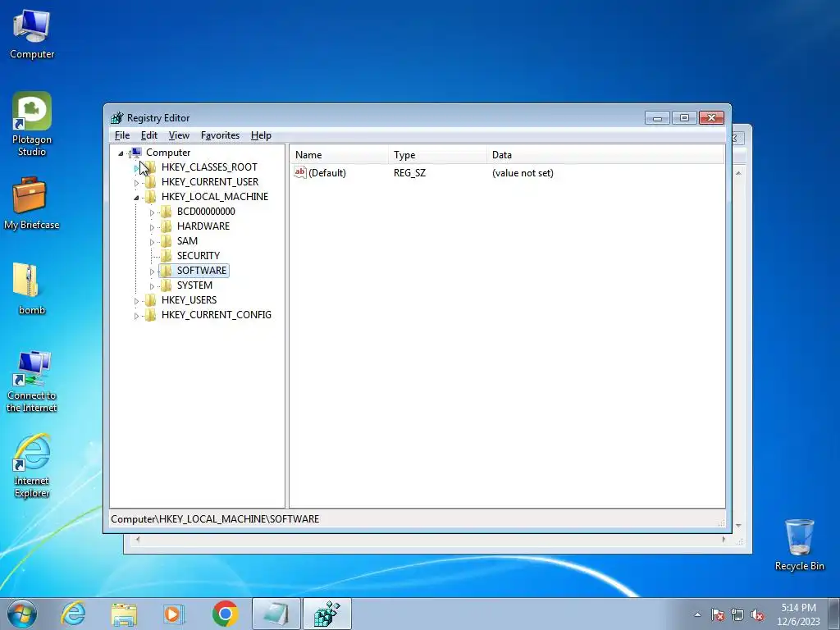The height and width of the screenshot is (630, 840).
Task: Select HKEY_CLASSES_ROOT key label
Action: point(209,167)
